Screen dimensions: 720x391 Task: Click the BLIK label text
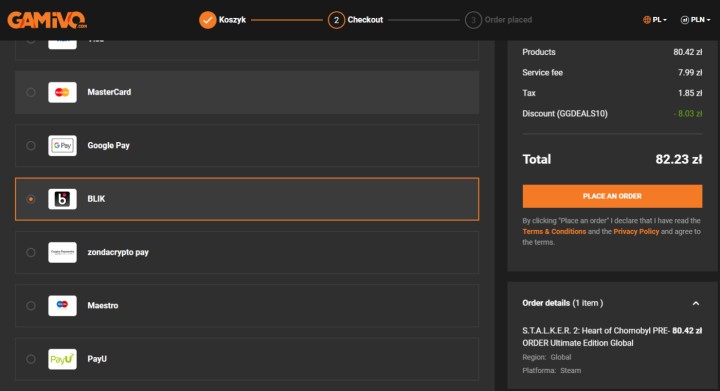click(96, 199)
